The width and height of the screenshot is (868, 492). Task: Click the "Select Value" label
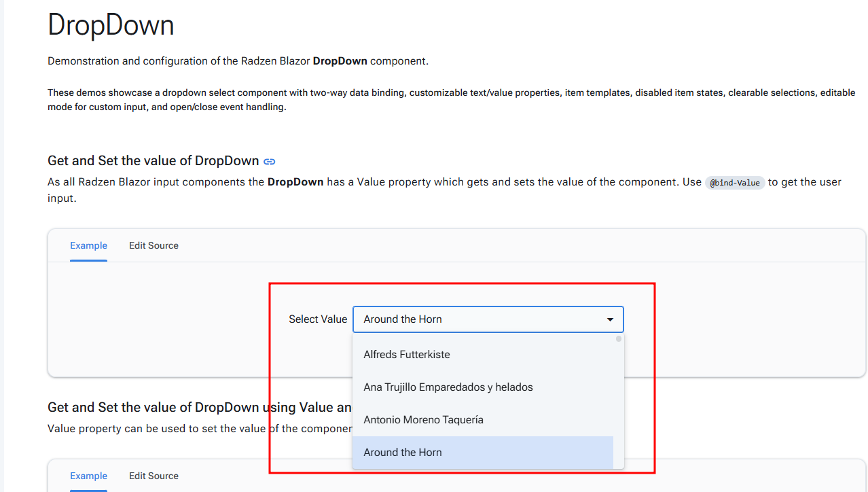[317, 319]
